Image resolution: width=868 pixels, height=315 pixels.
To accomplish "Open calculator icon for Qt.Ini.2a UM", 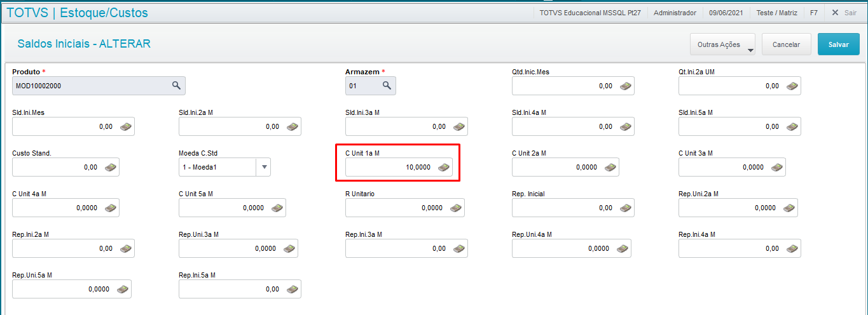I will pos(793,86).
